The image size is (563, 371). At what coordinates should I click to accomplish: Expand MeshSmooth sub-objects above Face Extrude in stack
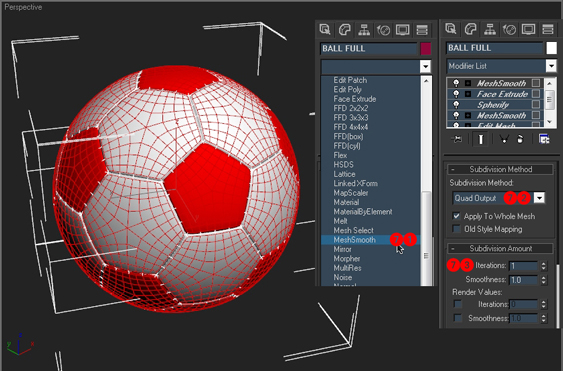tap(468, 83)
